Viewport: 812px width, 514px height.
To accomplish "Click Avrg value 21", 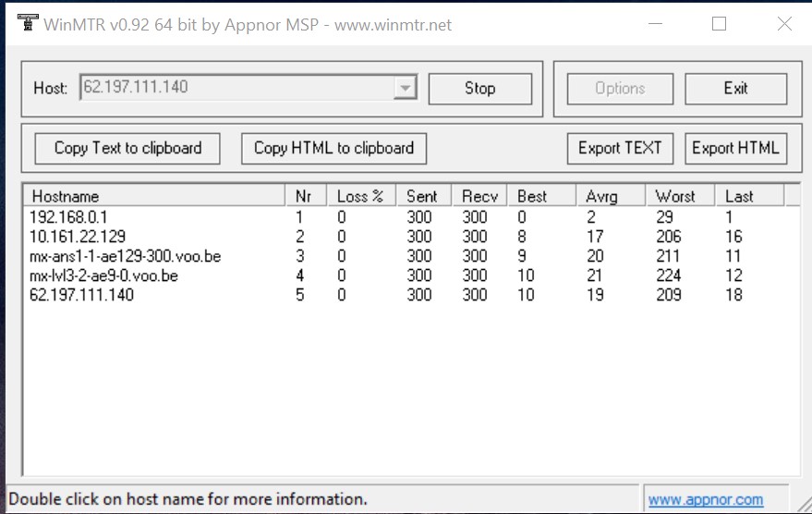I will (595, 275).
